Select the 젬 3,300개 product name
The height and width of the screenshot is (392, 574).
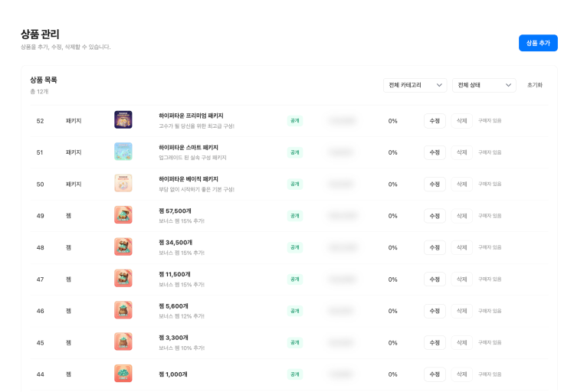tap(173, 338)
